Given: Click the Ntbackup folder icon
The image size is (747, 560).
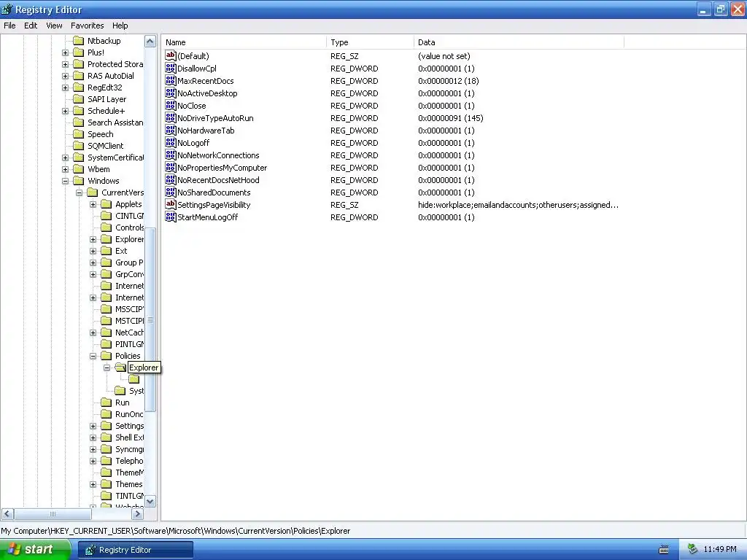Looking at the screenshot, I should coord(79,41).
